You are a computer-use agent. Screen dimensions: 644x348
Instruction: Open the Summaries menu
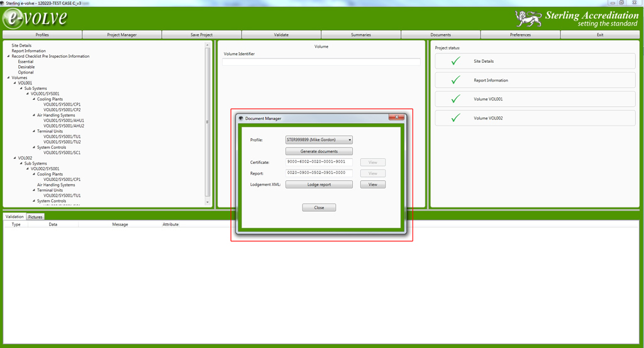(361, 35)
